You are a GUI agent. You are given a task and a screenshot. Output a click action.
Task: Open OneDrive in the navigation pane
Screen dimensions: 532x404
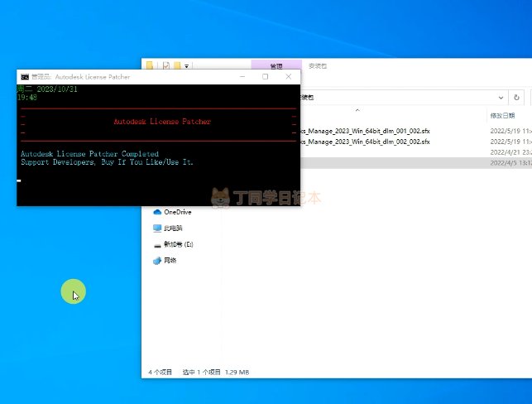177,212
